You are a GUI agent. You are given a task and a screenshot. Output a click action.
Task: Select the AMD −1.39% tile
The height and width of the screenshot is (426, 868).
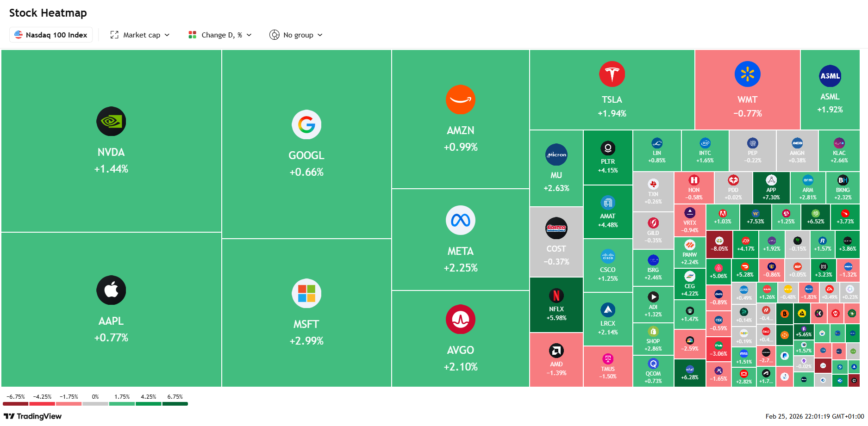click(556, 359)
